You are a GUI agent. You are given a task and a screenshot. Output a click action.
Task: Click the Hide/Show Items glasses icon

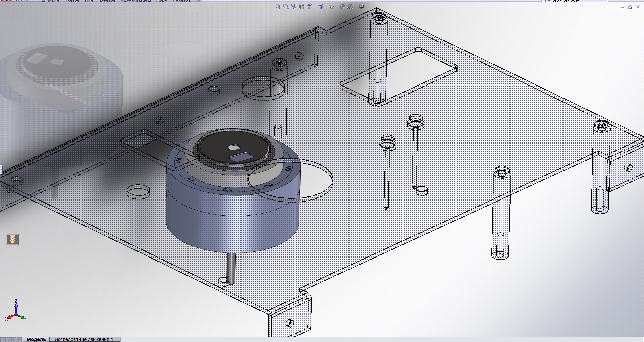(331, 7)
